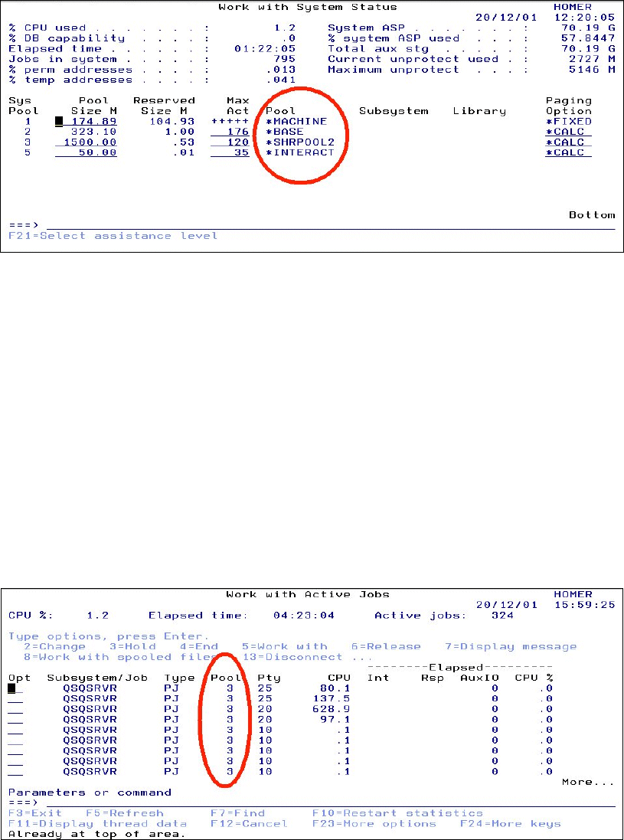Click % temp addresses value .041

(281, 80)
